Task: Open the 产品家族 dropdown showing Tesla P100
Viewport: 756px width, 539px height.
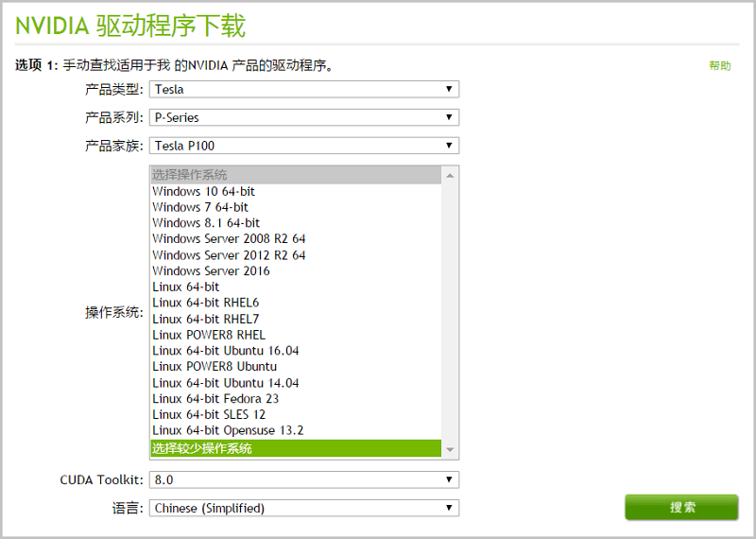Action: click(x=304, y=146)
